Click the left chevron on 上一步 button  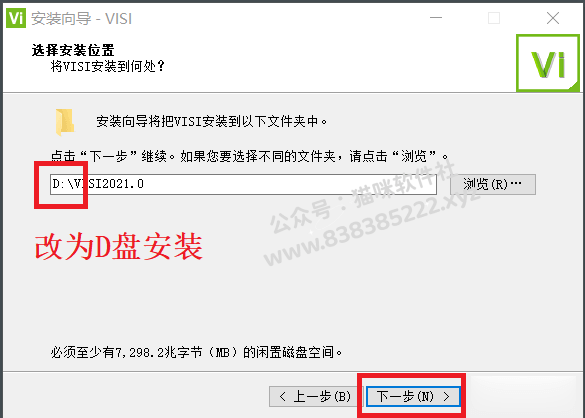coord(283,396)
